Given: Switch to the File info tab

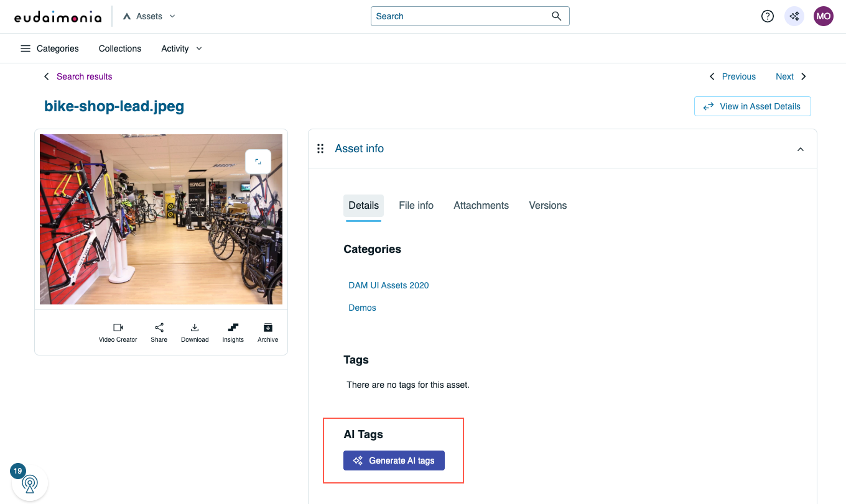Looking at the screenshot, I should click(x=416, y=206).
